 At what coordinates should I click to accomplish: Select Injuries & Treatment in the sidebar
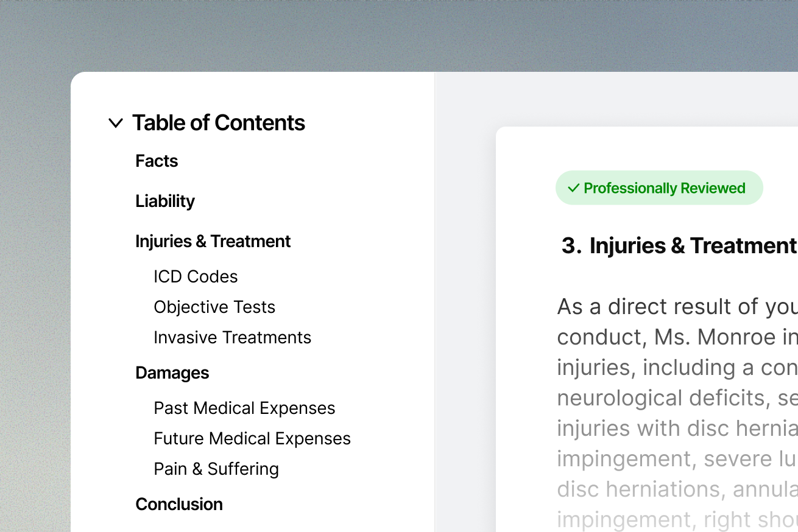pos(213,242)
